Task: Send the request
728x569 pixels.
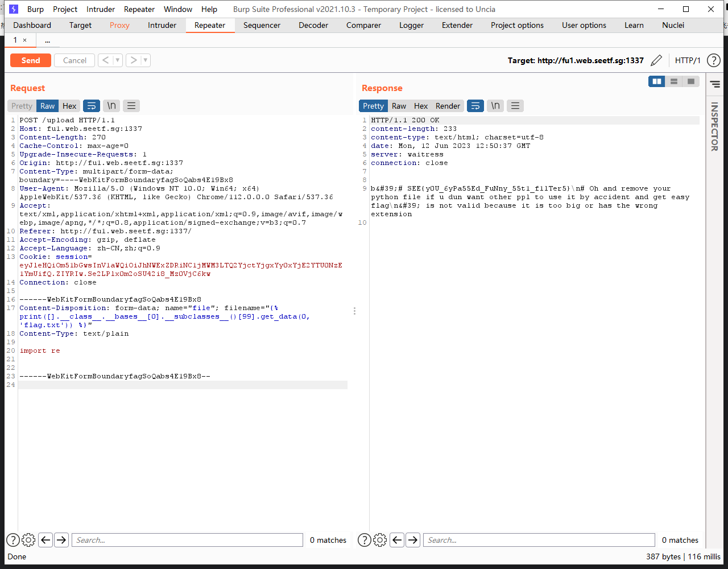Action: click(x=31, y=60)
